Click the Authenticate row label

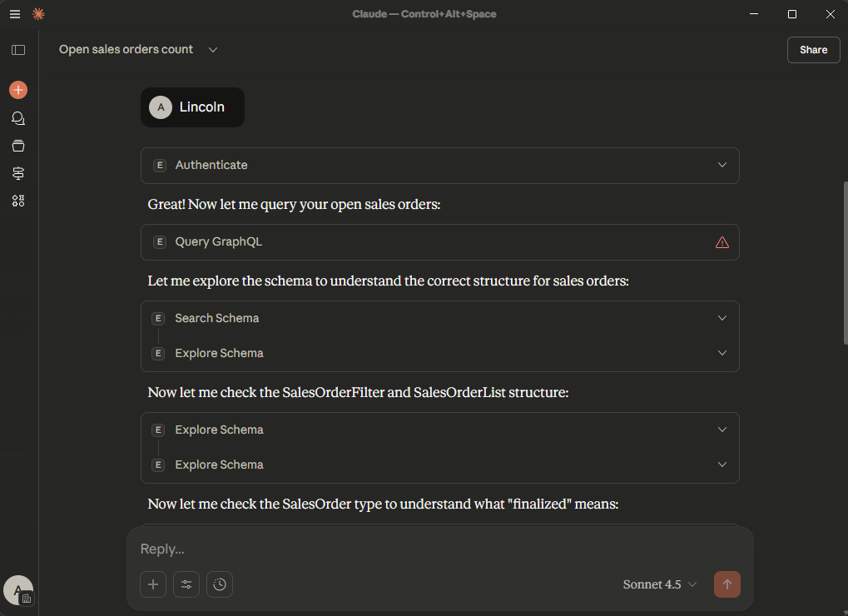(x=211, y=165)
